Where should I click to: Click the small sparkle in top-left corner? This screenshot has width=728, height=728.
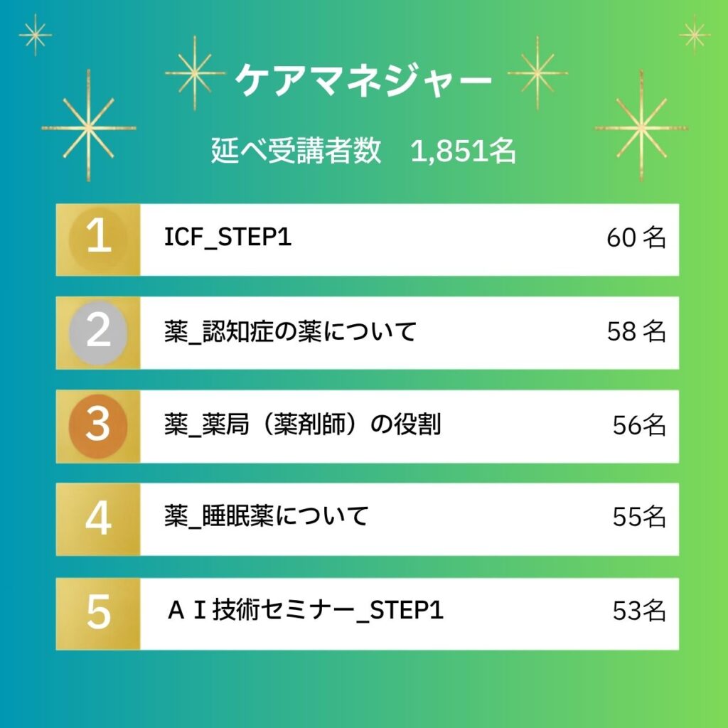[x=36, y=35]
